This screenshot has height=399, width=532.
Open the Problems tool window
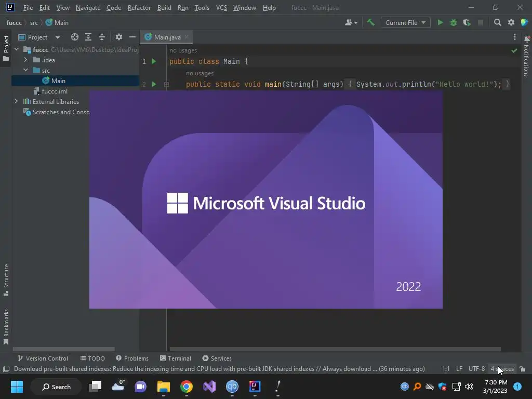click(x=132, y=358)
